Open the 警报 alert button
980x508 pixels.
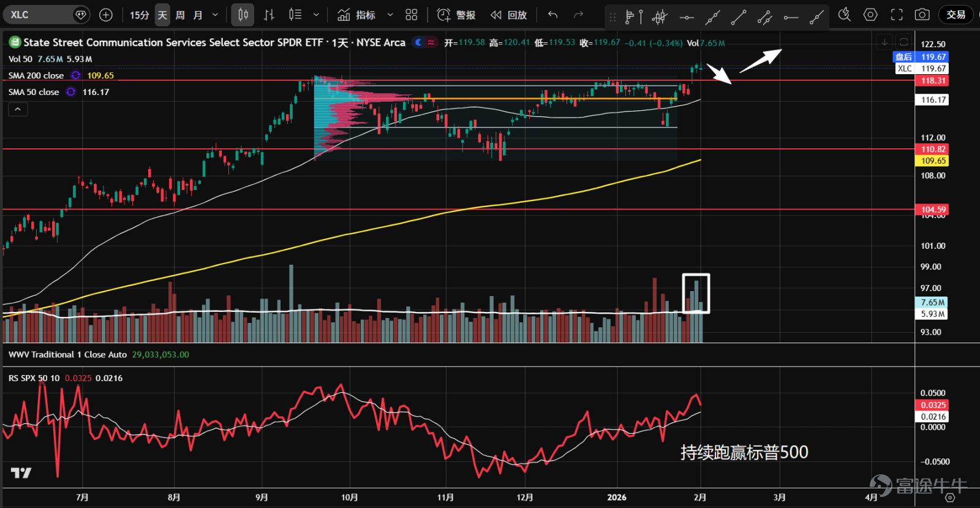coord(456,15)
